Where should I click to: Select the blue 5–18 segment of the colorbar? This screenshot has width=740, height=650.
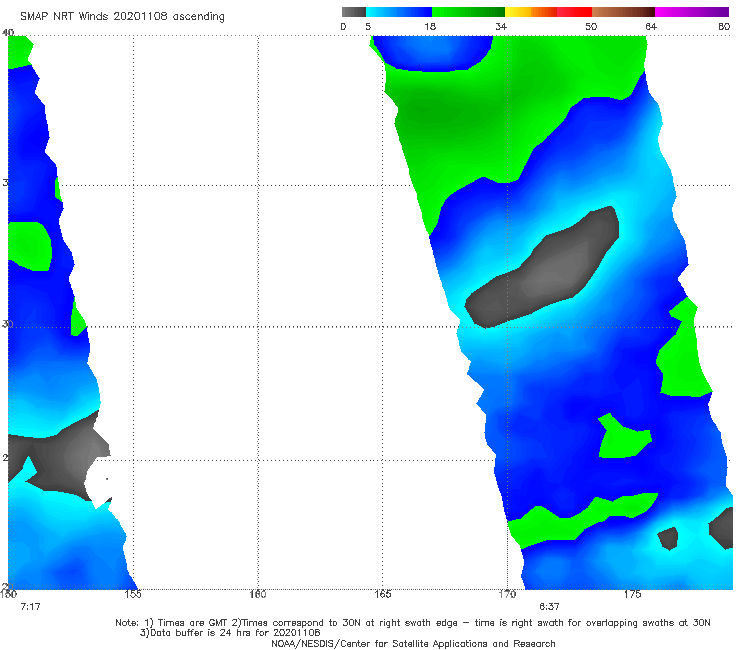399,12
